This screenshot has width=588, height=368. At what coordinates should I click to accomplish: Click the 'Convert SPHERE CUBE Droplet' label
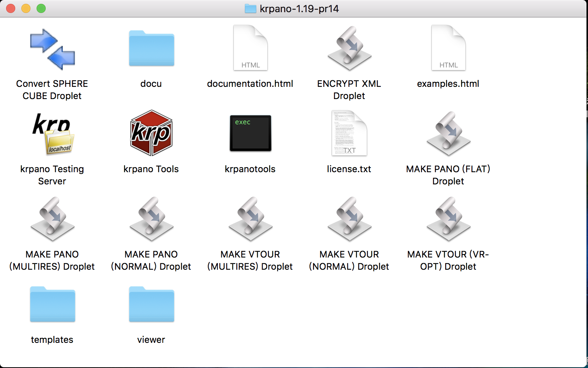pyautogui.click(x=52, y=90)
